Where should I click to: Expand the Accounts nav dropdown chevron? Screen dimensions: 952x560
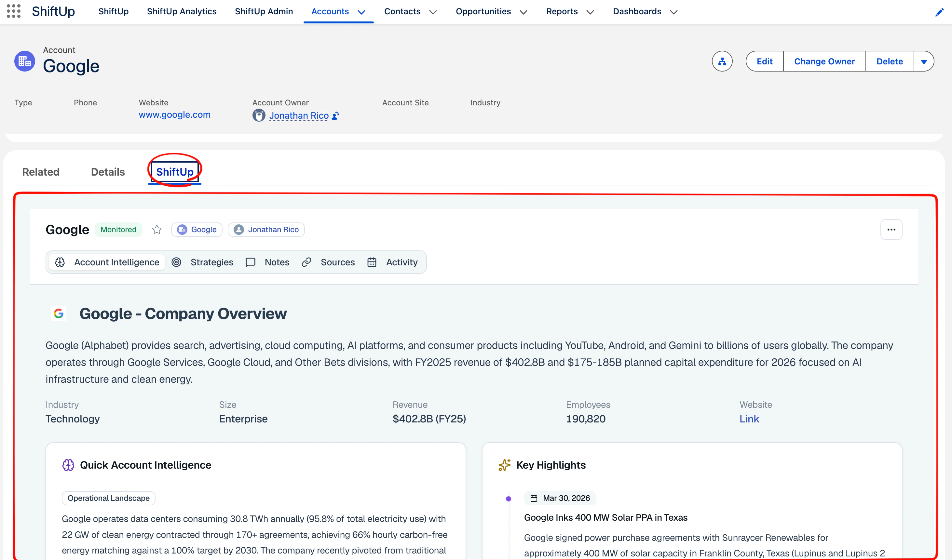click(x=361, y=12)
